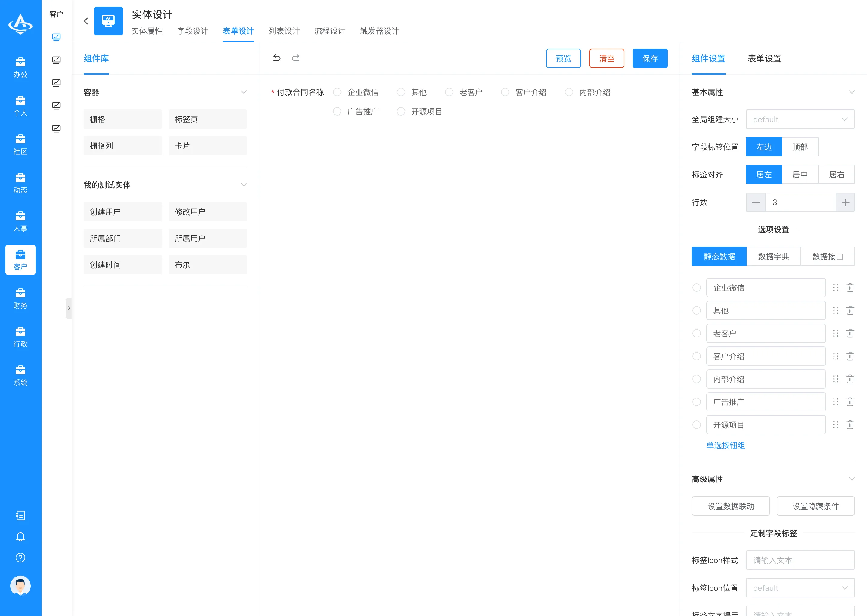Open the 全局组建大小 dropdown
867x616 pixels.
pos(800,119)
